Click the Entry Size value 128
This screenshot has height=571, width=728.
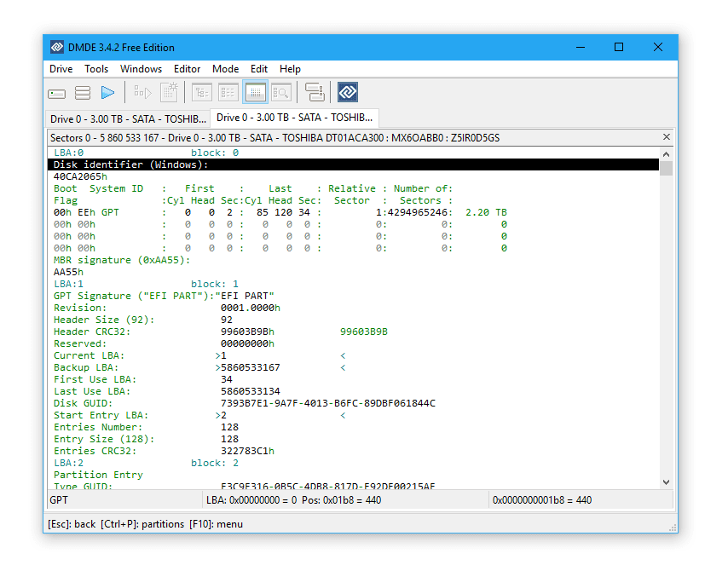click(x=229, y=440)
